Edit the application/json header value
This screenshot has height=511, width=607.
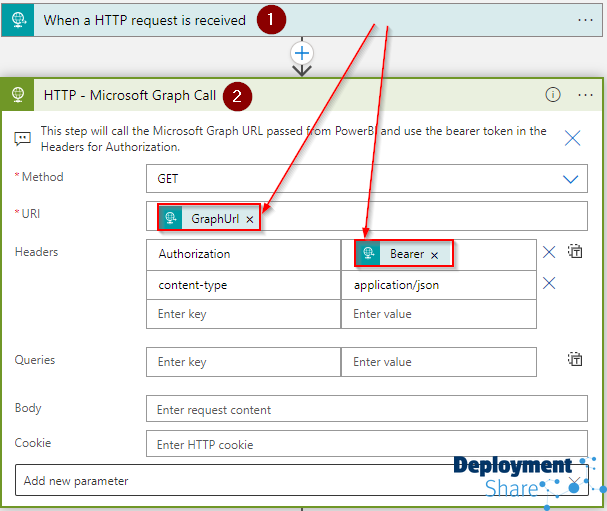(x=439, y=285)
